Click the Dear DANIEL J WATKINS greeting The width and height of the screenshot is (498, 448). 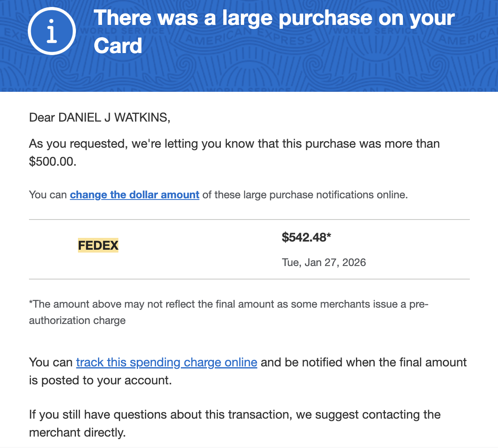pos(100,118)
